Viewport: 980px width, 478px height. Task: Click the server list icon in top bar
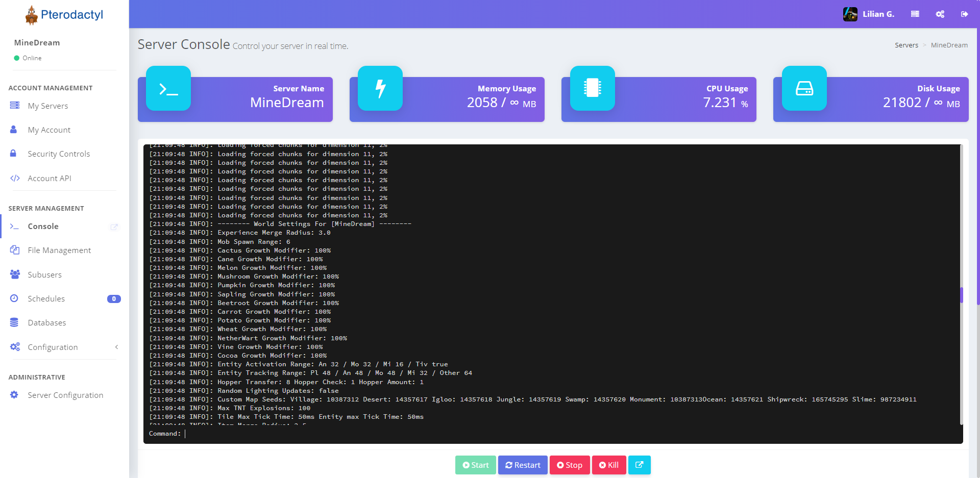(915, 14)
